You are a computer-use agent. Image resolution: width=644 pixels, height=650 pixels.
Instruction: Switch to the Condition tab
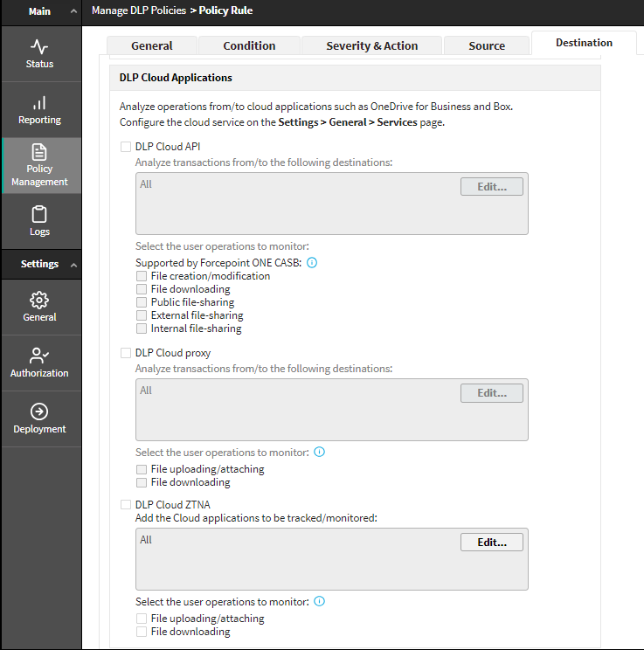(x=249, y=45)
